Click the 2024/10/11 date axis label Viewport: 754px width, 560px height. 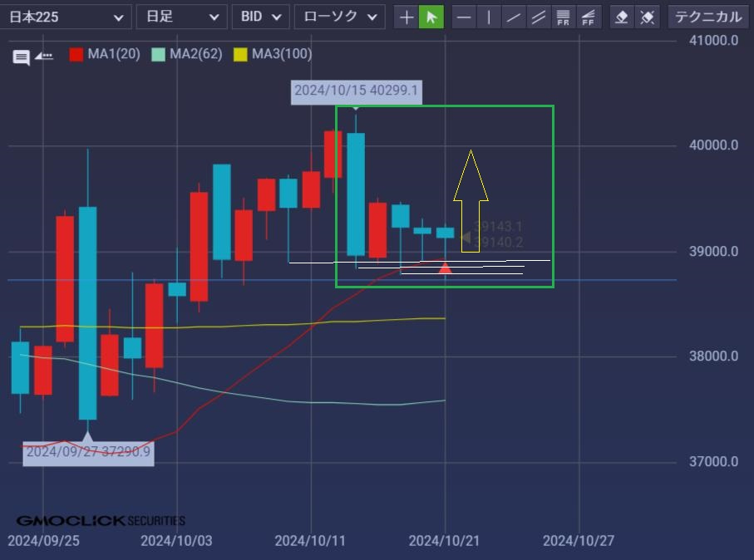(x=310, y=541)
